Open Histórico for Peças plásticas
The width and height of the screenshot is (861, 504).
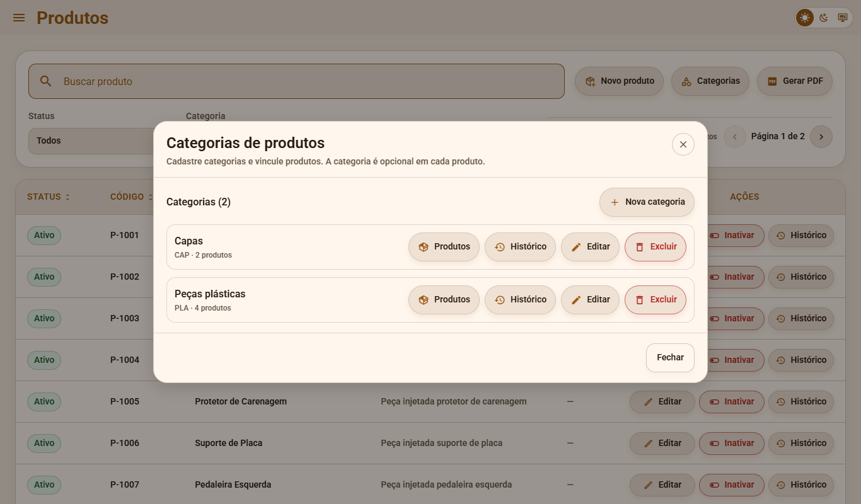pyautogui.click(x=520, y=300)
